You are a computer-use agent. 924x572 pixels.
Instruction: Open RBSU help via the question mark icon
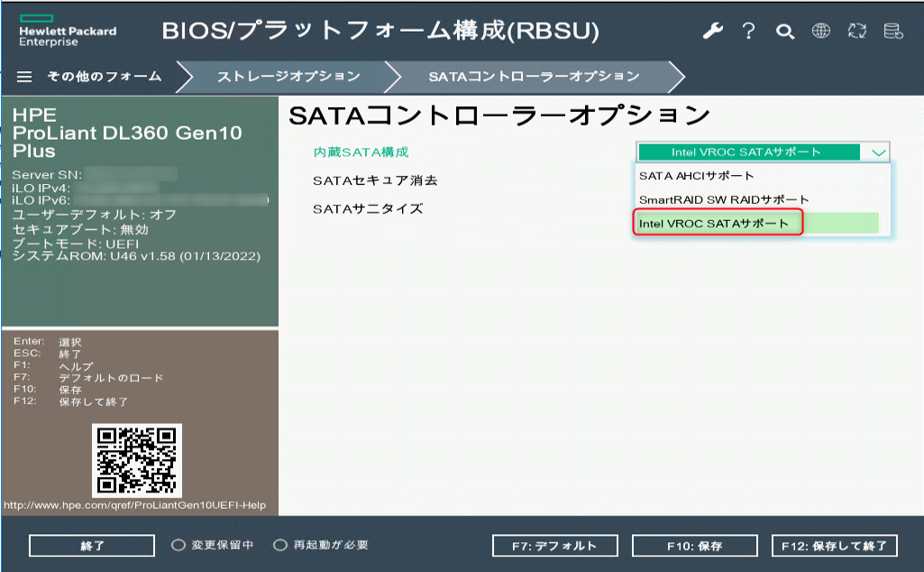748,30
